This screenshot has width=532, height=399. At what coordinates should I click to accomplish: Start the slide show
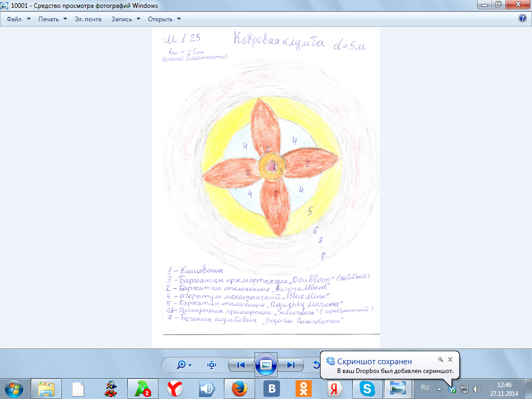click(265, 365)
